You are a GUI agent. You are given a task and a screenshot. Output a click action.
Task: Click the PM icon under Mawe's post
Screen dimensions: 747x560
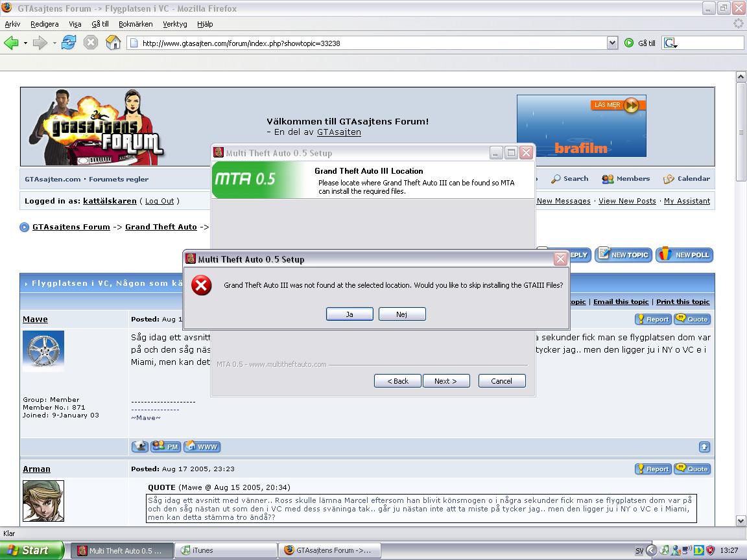(166, 446)
